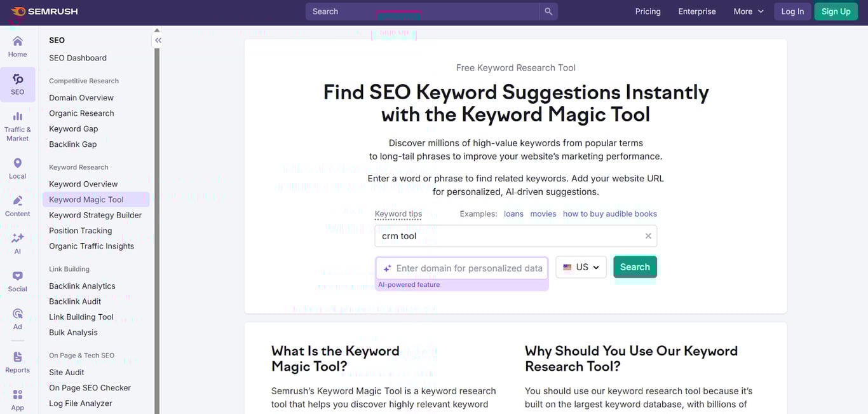This screenshot has height=414, width=868.
Task: Open Link Building Tool
Action: point(81,317)
